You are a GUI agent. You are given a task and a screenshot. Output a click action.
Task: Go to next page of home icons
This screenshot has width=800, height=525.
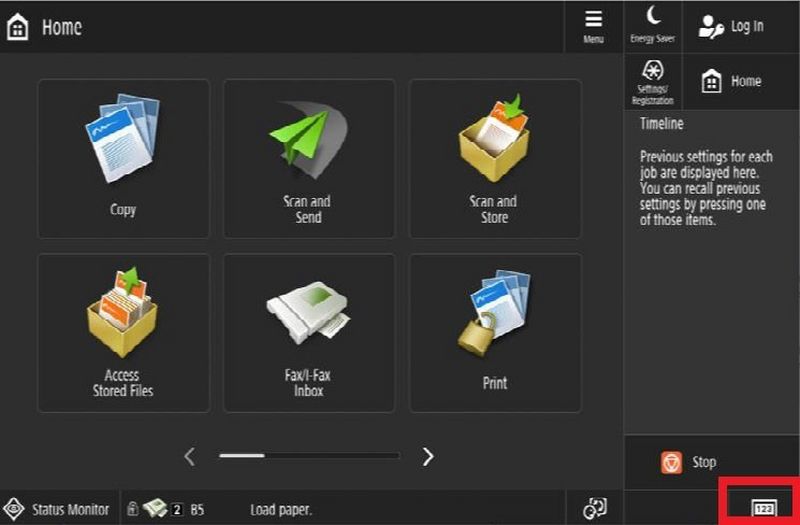coord(428,457)
